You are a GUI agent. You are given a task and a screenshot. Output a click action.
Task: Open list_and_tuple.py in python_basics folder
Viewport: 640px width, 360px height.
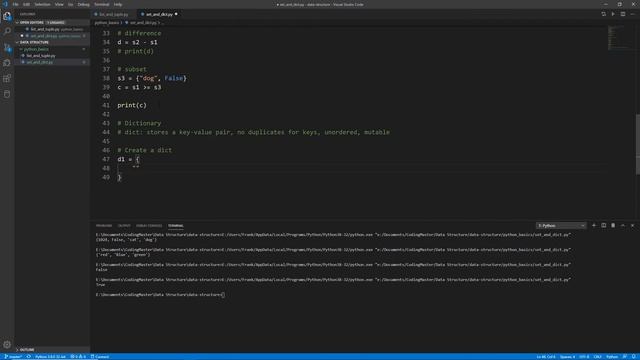pos(41,56)
